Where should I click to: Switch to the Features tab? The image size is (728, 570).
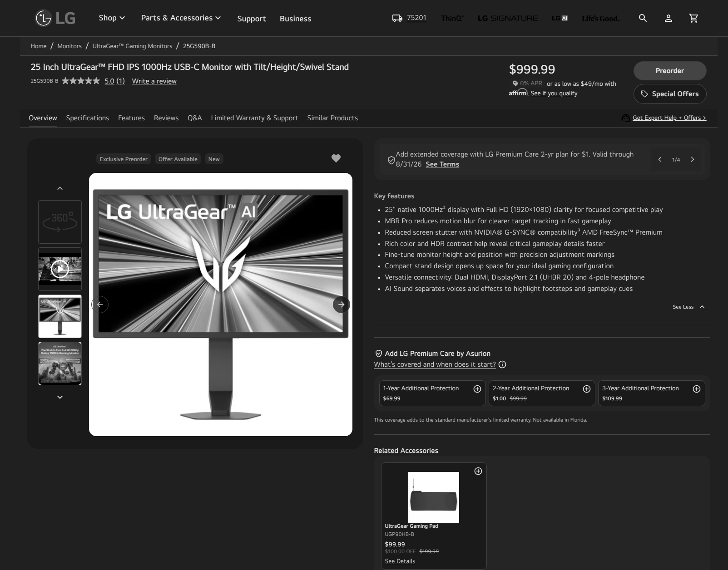tap(131, 118)
